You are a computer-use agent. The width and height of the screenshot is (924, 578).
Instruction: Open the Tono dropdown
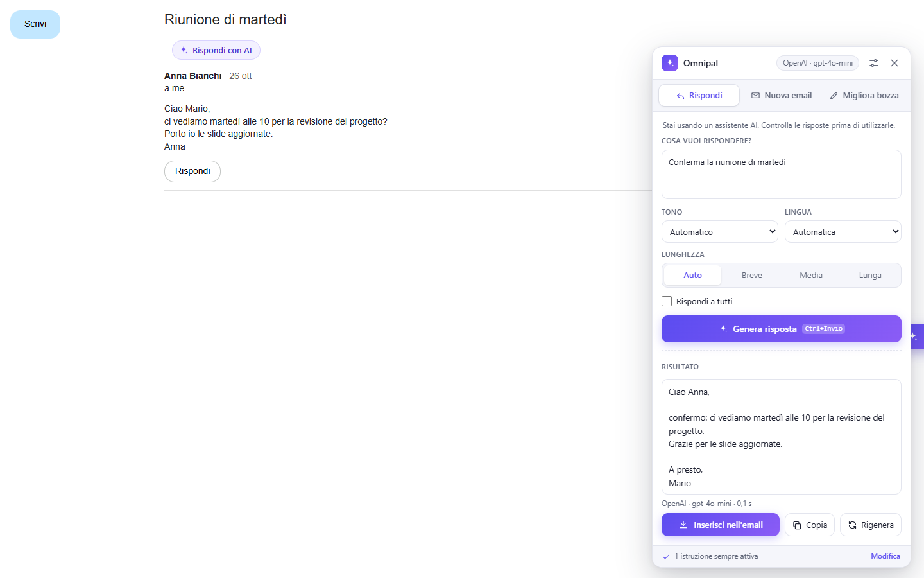point(720,232)
